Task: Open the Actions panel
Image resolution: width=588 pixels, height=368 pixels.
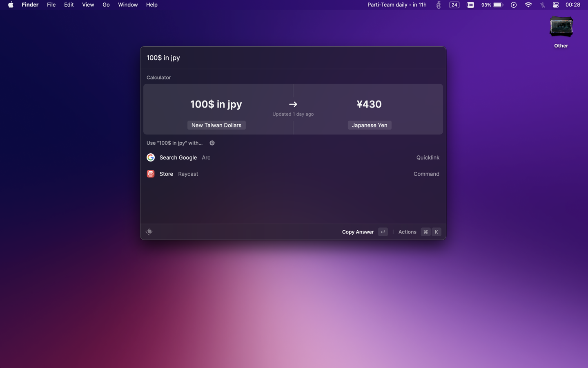Action: coord(407,232)
